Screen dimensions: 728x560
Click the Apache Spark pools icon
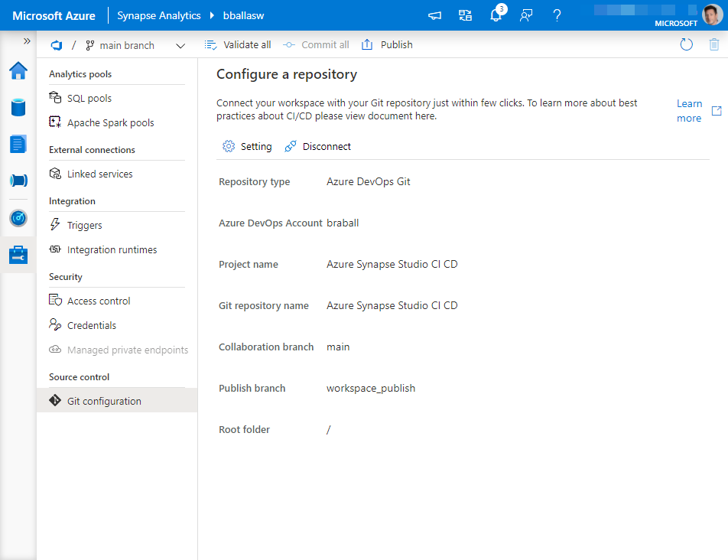pos(55,122)
